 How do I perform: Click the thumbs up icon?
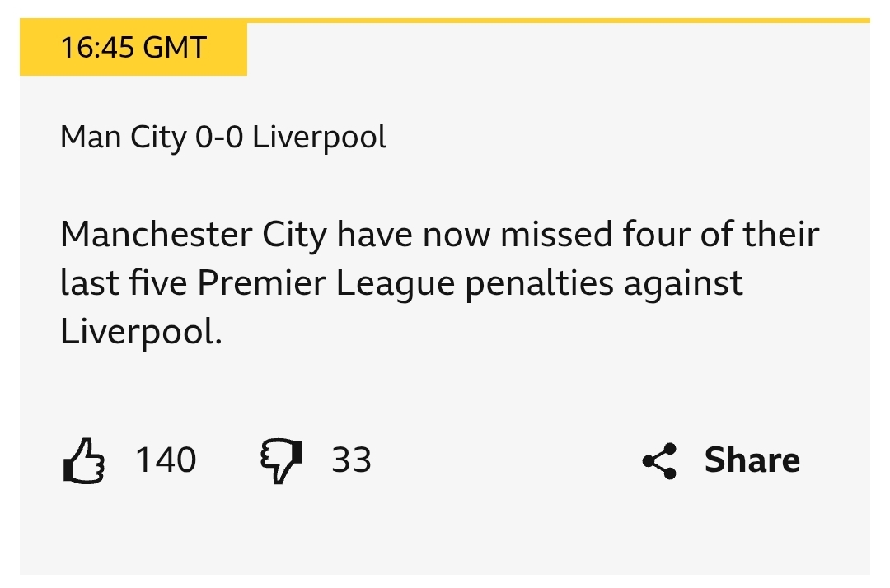pos(84,460)
